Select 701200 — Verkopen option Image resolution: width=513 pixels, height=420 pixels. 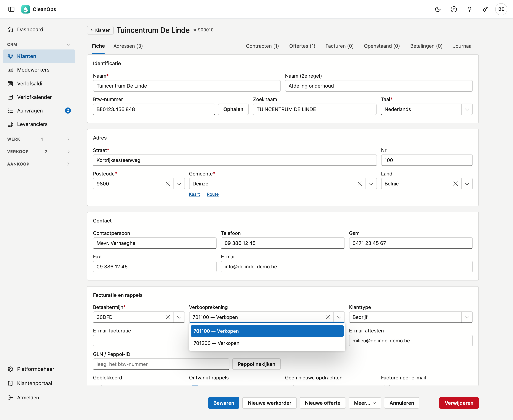[267, 343]
